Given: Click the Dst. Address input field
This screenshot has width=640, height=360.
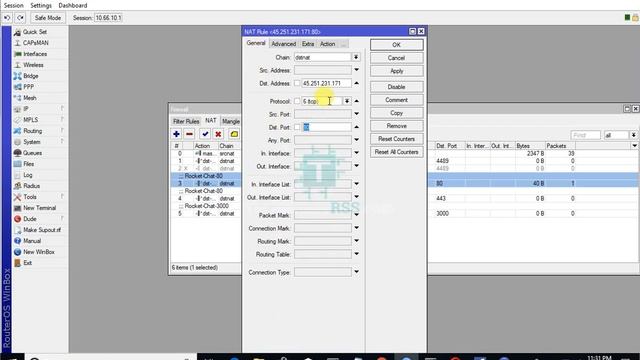Looking at the screenshot, I should (326, 83).
